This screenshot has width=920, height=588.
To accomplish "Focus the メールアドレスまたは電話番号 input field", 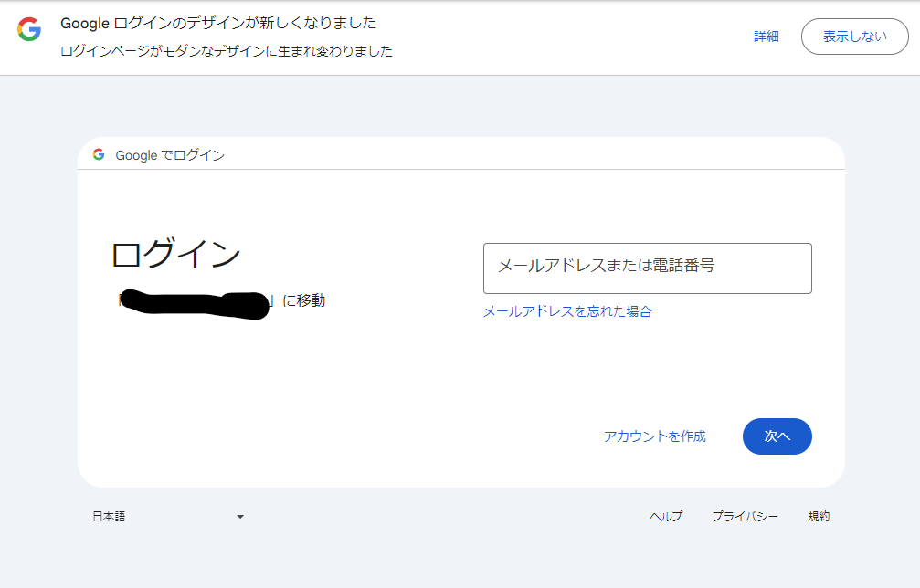I will (x=647, y=268).
